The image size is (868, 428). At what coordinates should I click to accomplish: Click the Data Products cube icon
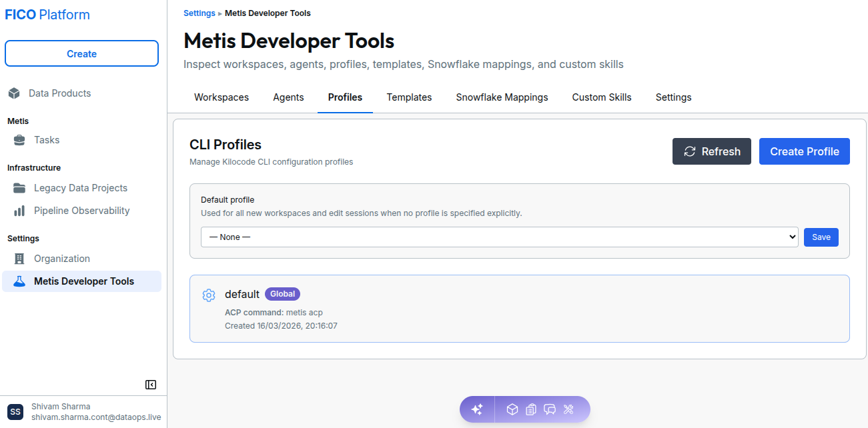[14, 93]
